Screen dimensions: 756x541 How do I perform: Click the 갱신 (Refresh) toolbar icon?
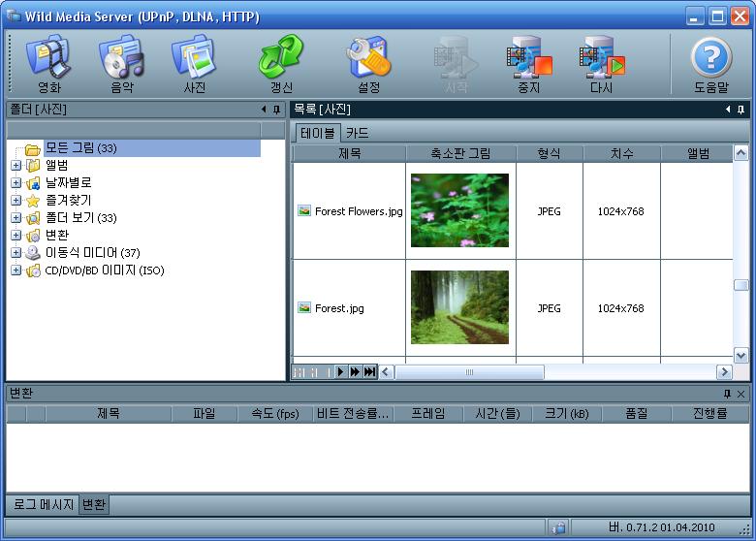pyautogui.click(x=282, y=63)
